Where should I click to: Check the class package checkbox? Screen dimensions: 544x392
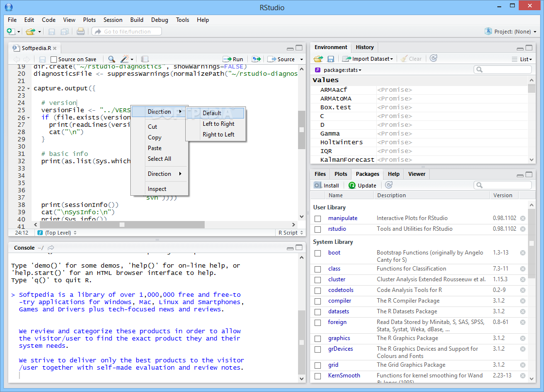click(318, 269)
